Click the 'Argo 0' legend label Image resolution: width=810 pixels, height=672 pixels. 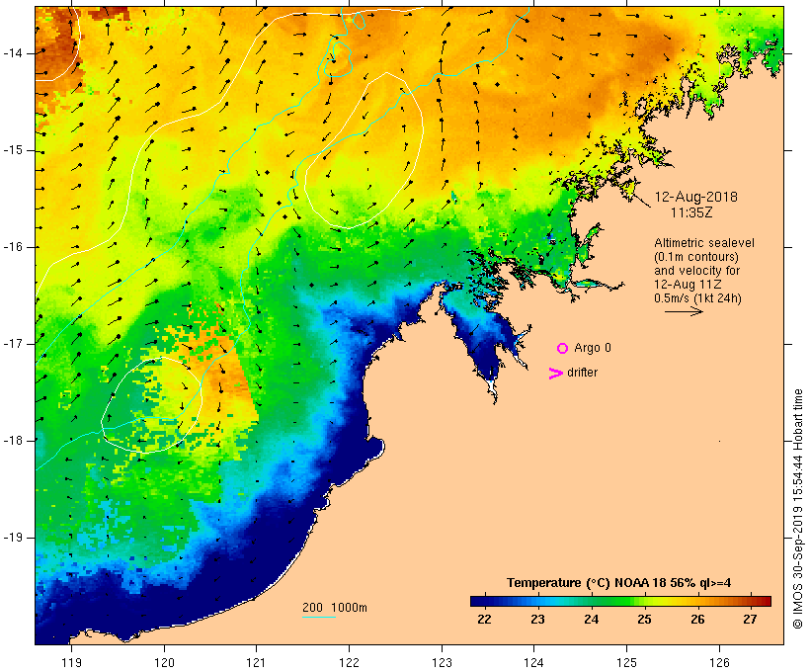click(593, 348)
